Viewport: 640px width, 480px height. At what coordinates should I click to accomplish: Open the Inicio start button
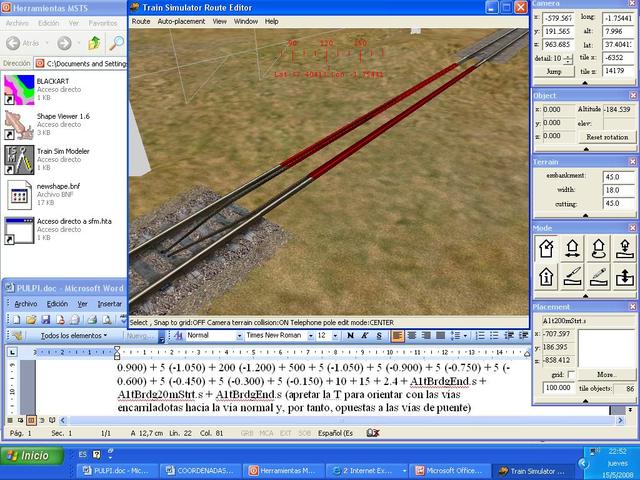coord(28,455)
